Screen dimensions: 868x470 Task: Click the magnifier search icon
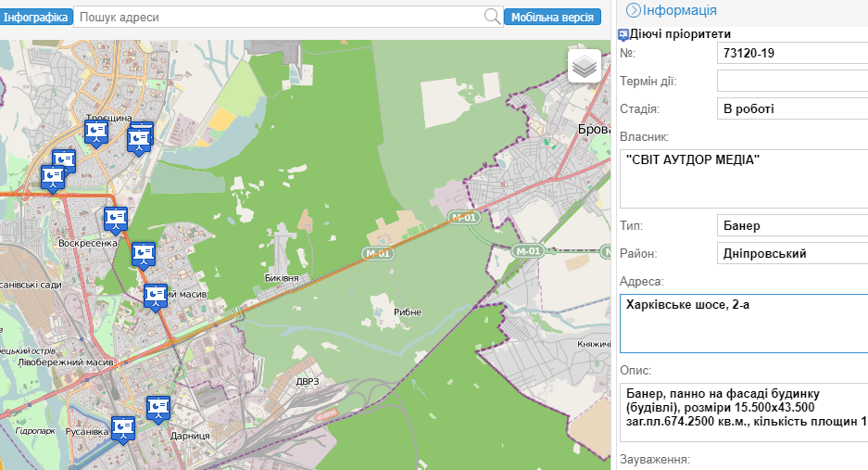492,17
